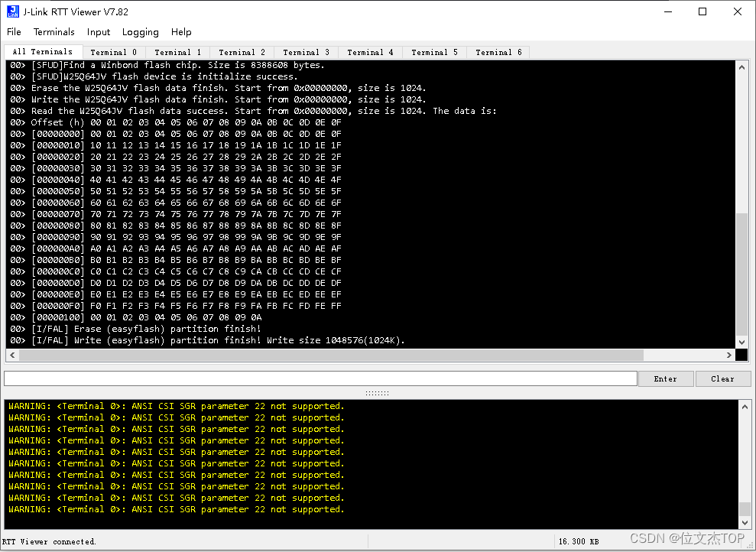The height and width of the screenshot is (552, 756).
Task: Switch to the Terminal 6 tab
Action: click(x=498, y=52)
